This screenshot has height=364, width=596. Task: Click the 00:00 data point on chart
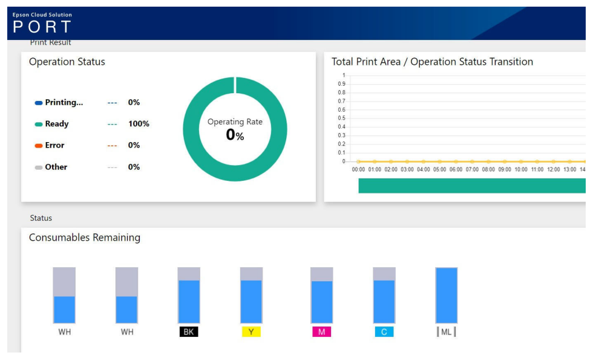[x=358, y=161]
